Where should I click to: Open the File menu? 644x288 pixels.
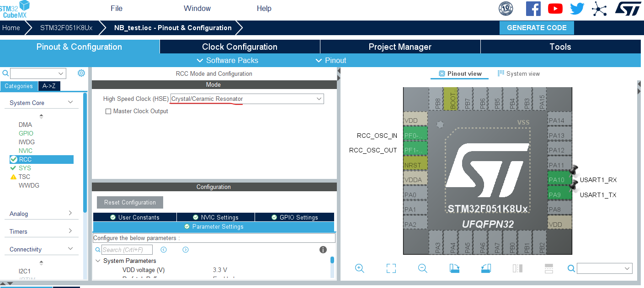(117, 8)
